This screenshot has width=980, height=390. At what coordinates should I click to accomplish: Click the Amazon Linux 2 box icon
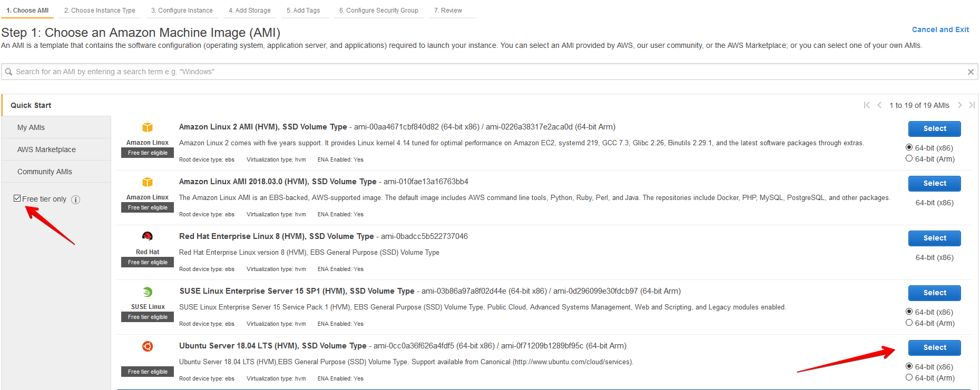(x=148, y=127)
